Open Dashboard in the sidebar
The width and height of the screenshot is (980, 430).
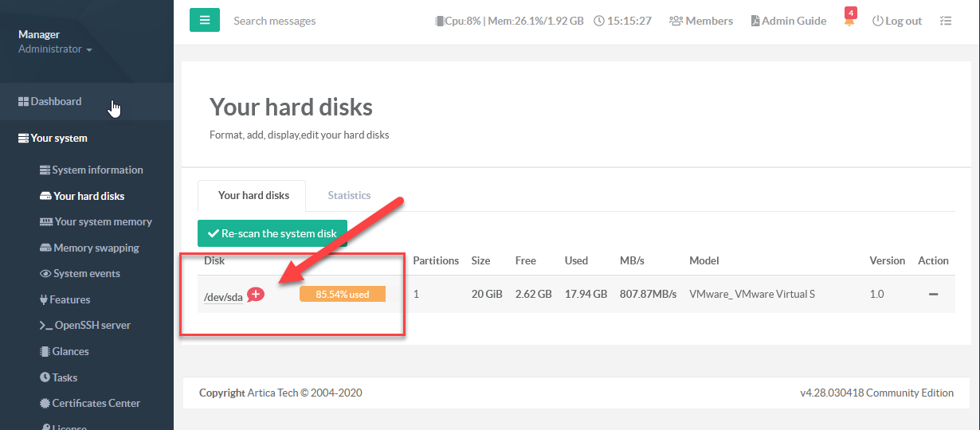pos(56,102)
